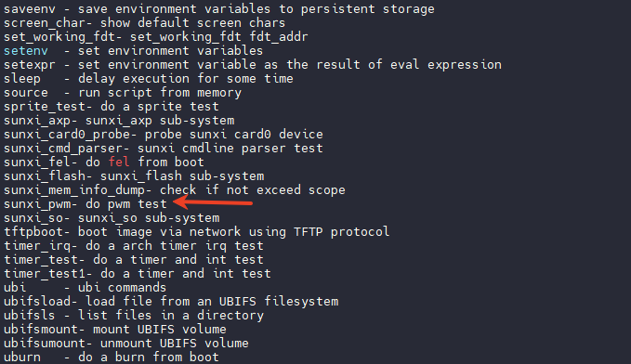
Task: Click the timer_irq command entry
Action: tap(134, 246)
